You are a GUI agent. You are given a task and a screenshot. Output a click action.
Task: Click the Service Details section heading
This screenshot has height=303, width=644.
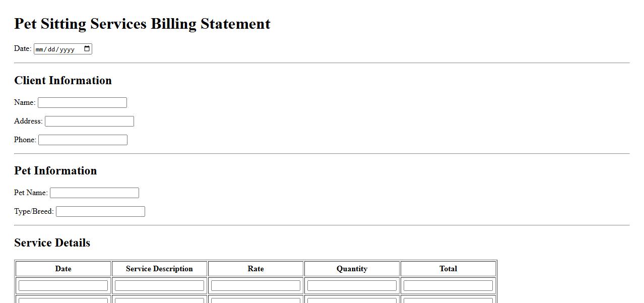pos(52,243)
